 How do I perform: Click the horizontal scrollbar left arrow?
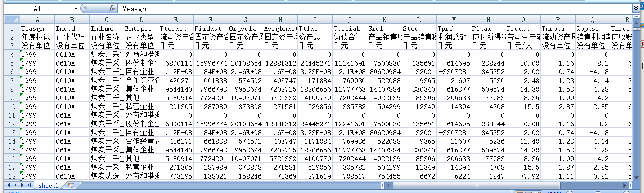pos(389,185)
